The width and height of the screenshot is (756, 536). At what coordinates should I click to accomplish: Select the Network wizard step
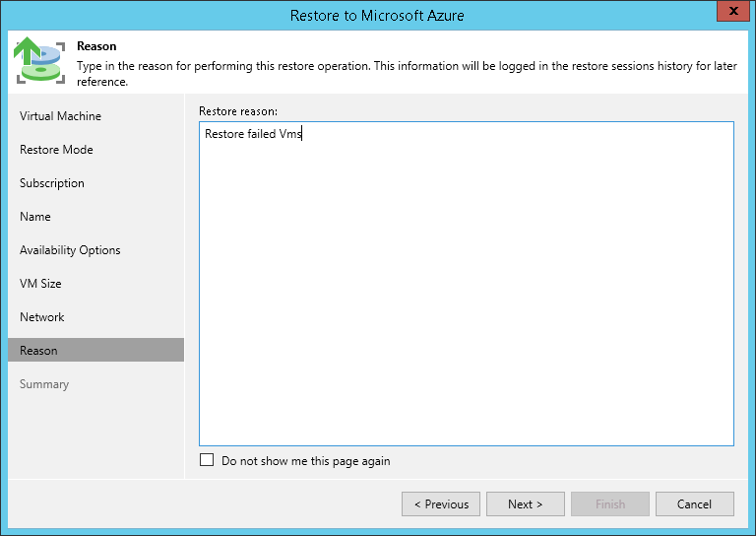pos(42,317)
